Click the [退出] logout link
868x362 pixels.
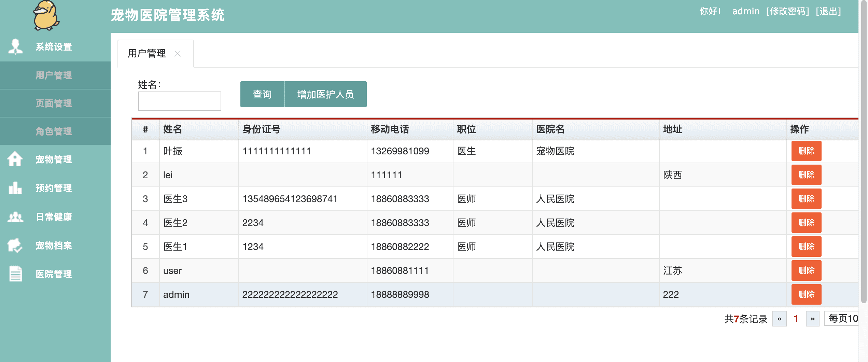[828, 11]
